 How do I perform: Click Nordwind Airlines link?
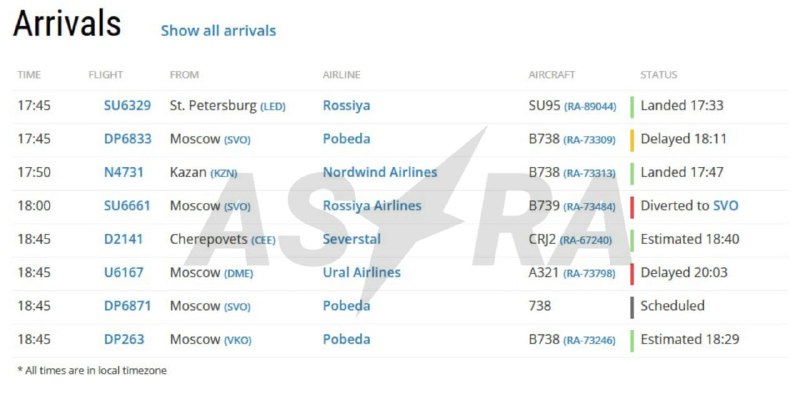(x=380, y=172)
